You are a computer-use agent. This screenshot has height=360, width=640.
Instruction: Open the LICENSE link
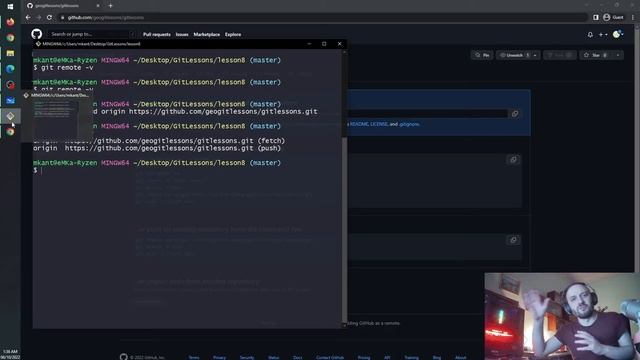tap(379, 124)
